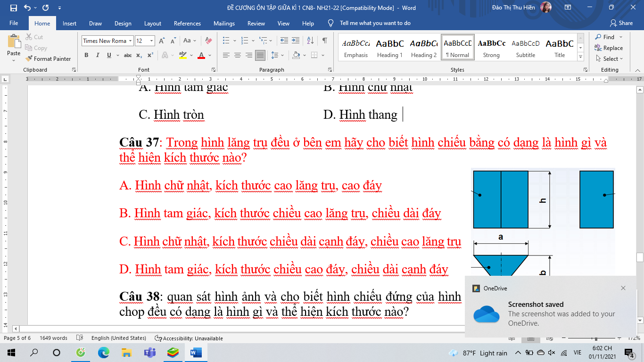Align text to the right

coord(249,55)
